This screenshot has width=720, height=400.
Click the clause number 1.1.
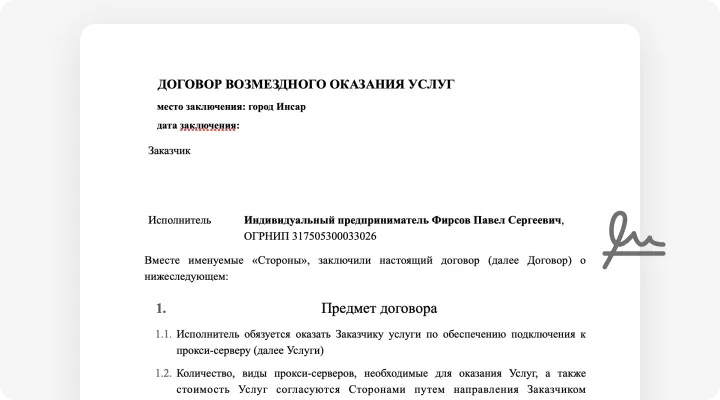(x=163, y=334)
